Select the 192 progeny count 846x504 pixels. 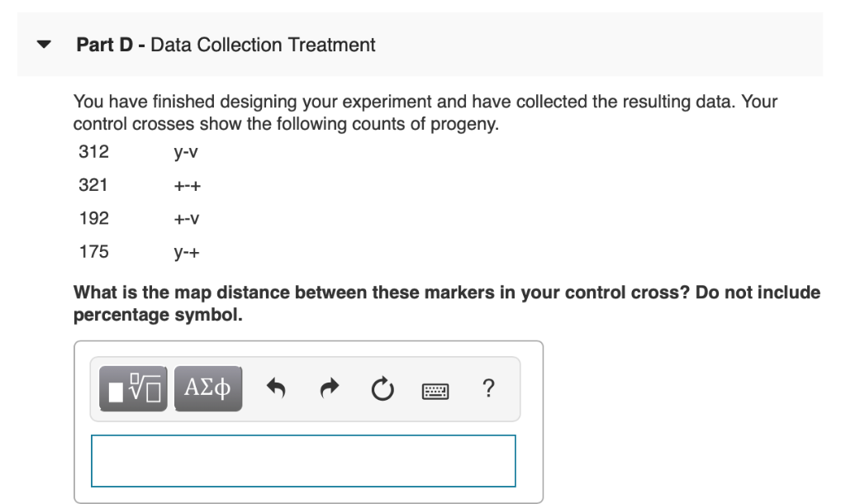(x=94, y=219)
